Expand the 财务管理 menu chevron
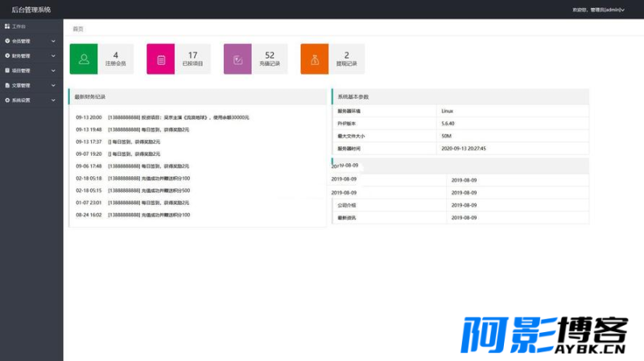This screenshot has width=644, height=361. point(53,56)
